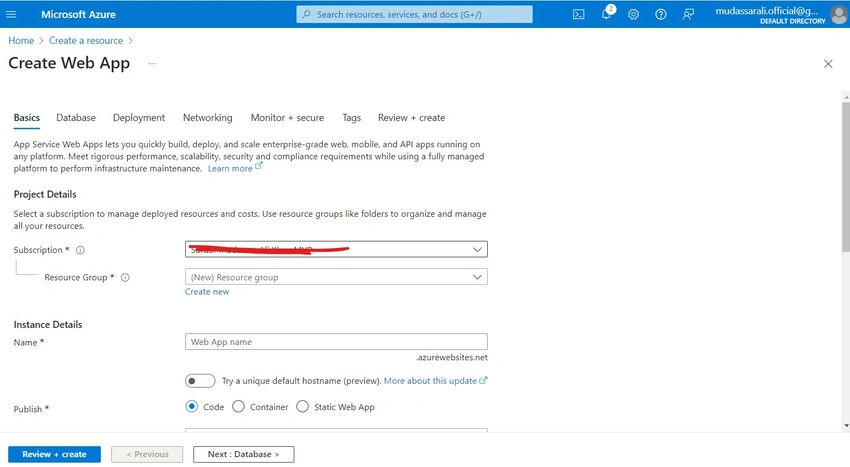This screenshot has width=850, height=467.
Task: Click Microsoft Azure logo text
Action: coord(78,15)
